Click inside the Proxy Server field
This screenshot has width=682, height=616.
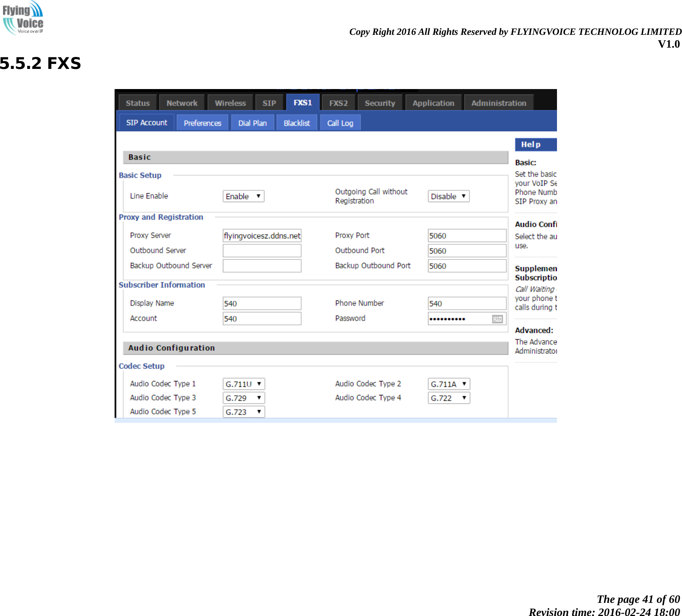click(x=262, y=235)
